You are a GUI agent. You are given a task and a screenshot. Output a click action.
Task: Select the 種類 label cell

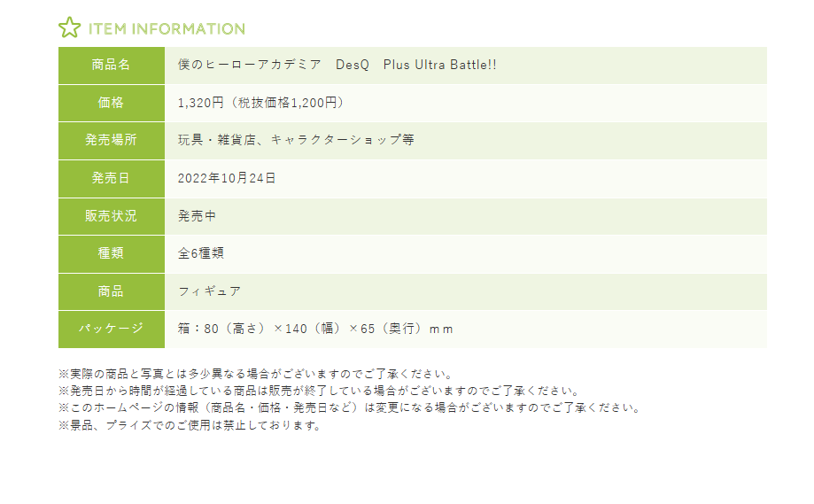[x=111, y=253]
